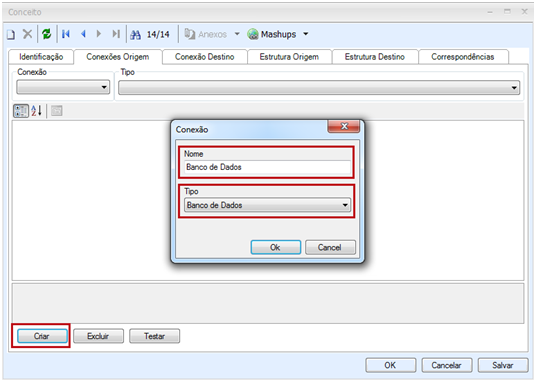Open the Mashups dropdown arrow
Viewport: 536px width, 382px height.
point(306,34)
